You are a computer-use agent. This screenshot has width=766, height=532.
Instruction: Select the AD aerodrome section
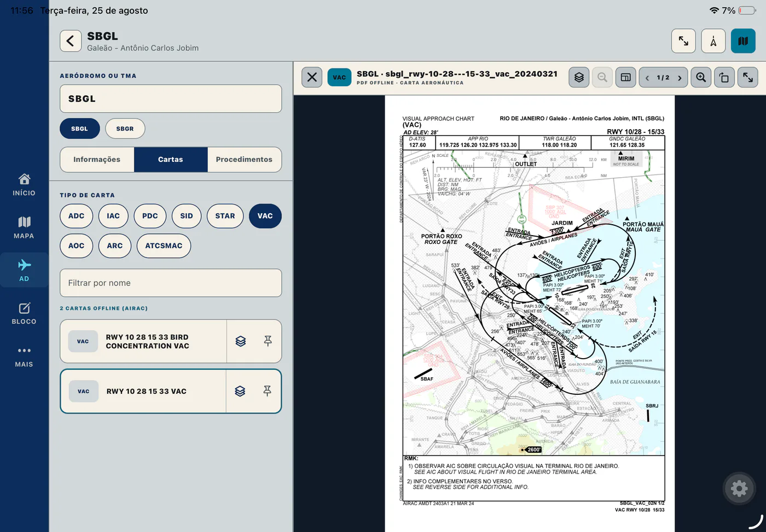(24, 270)
